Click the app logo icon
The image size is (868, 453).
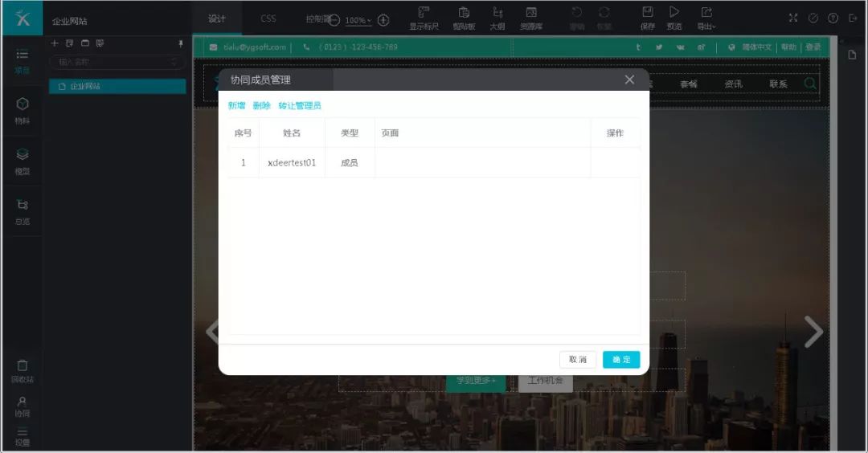point(23,18)
